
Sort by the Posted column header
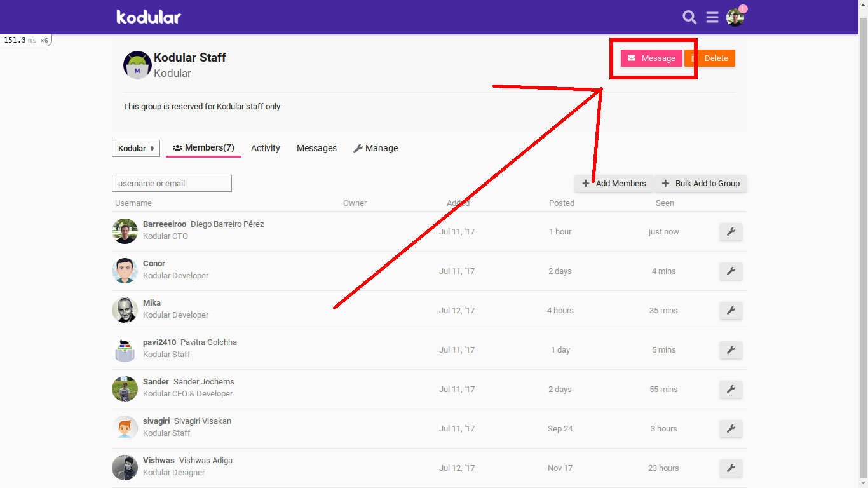pyautogui.click(x=562, y=203)
